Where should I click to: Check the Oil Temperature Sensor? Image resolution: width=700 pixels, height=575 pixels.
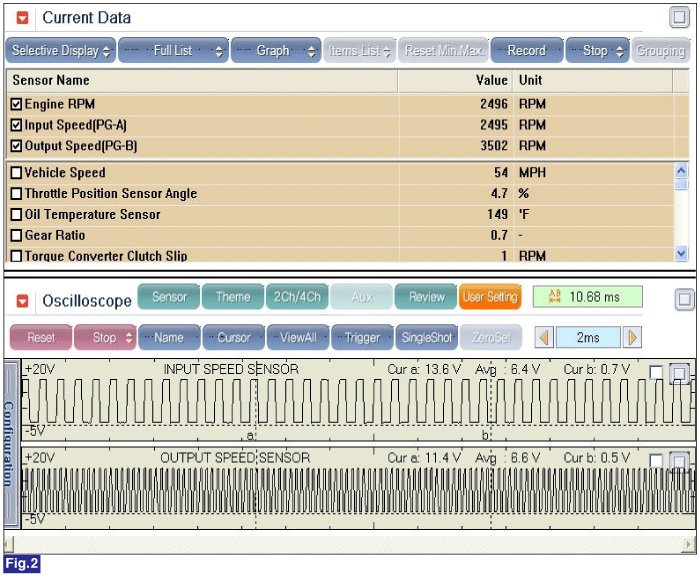(x=16, y=214)
